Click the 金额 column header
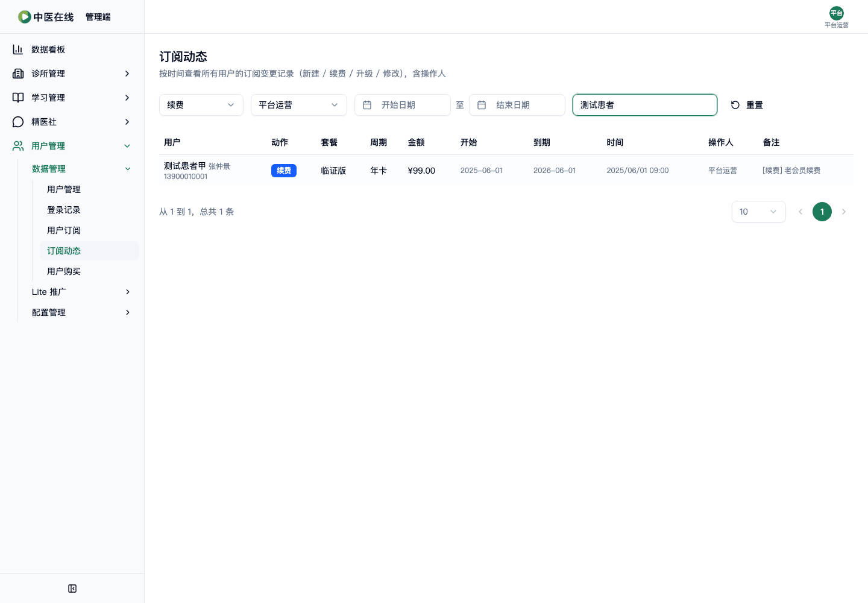Image resolution: width=868 pixels, height=603 pixels. tap(416, 142)
